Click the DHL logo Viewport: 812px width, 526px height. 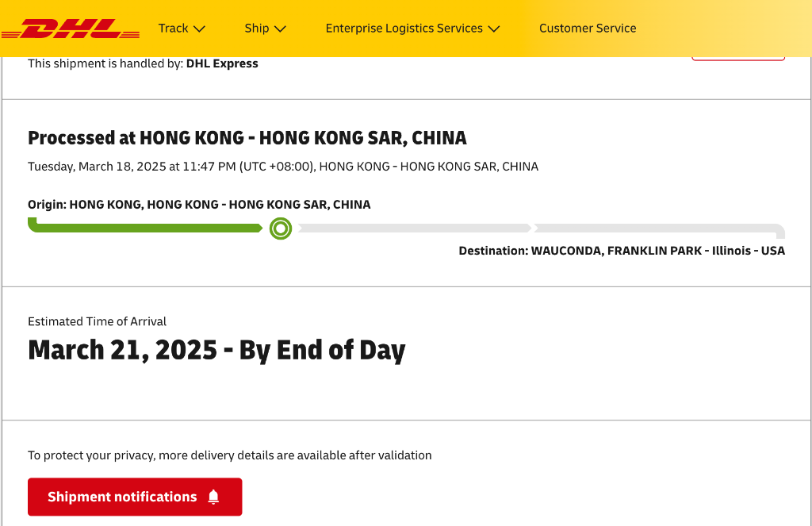coord(71,29)
